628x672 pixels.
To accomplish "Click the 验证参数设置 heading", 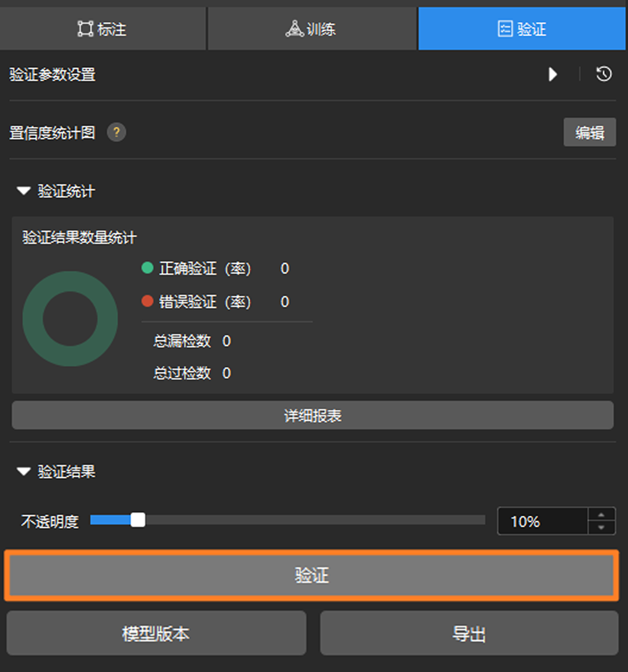I will tap(52, 74).
